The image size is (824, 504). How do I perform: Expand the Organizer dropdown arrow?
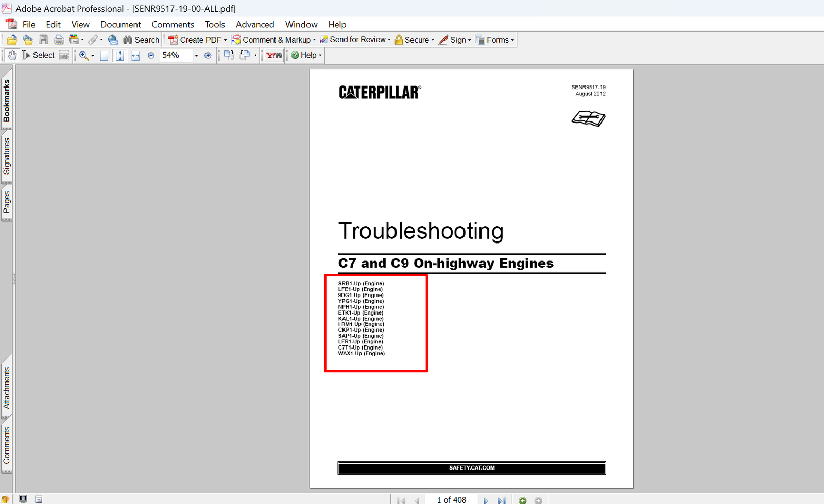pos(82,40)
